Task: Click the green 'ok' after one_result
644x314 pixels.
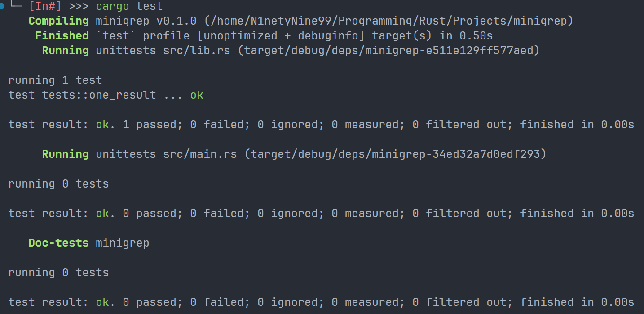Action: [x=197, y=95]
